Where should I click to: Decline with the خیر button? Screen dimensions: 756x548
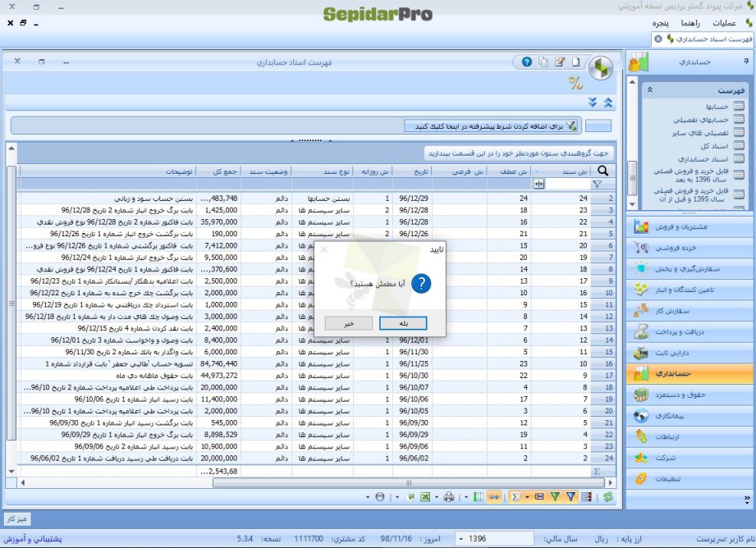coord(349,323)
